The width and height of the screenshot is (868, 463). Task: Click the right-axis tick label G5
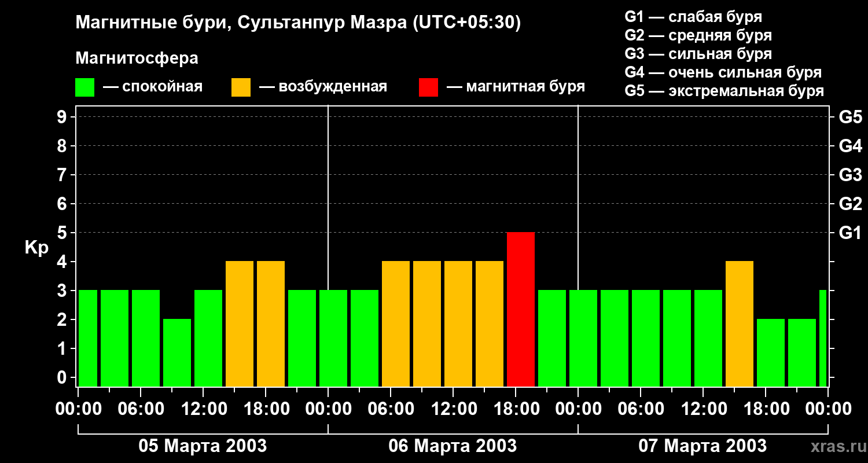pyautogui.click(x=850, y=117)
